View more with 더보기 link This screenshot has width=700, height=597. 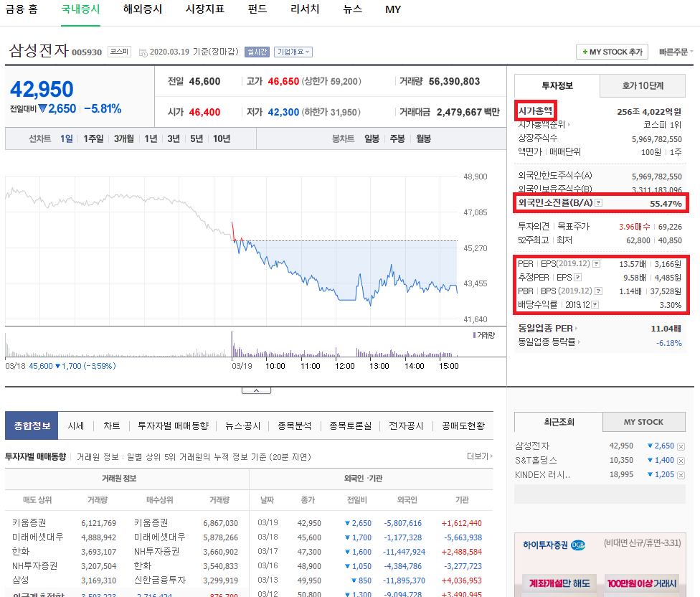(x=480, y=456)
